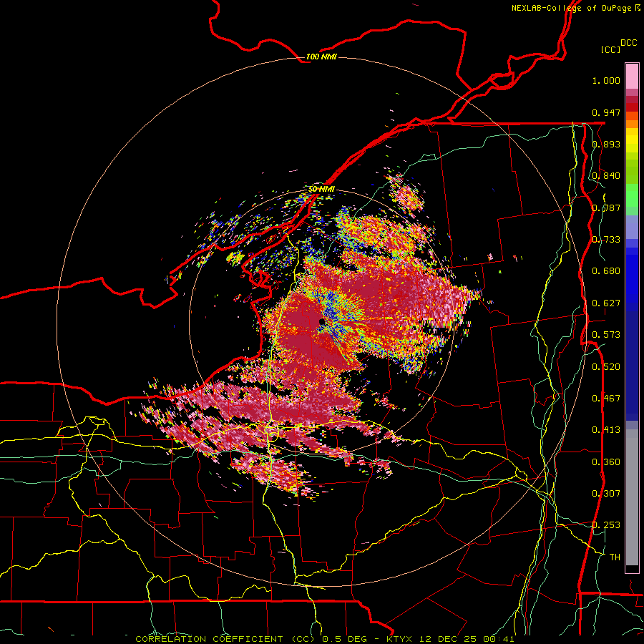This screenshot has height=644, width=644.
Task: Click the 12 DEC 25 00:41 timestamp
Action: click(467, 639)
